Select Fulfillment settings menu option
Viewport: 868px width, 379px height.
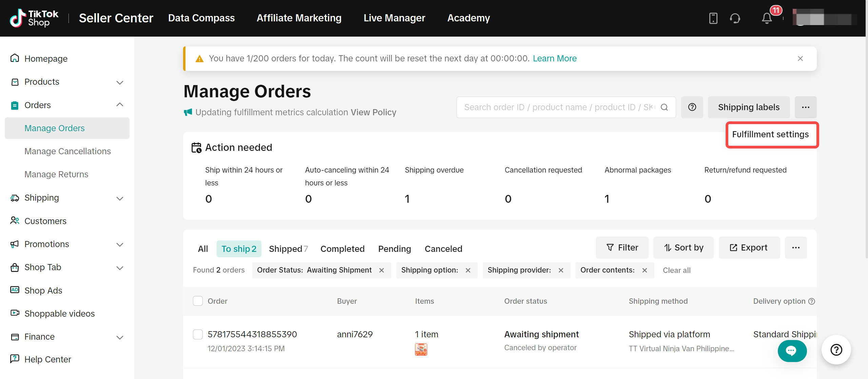click(x=770, y=135)
